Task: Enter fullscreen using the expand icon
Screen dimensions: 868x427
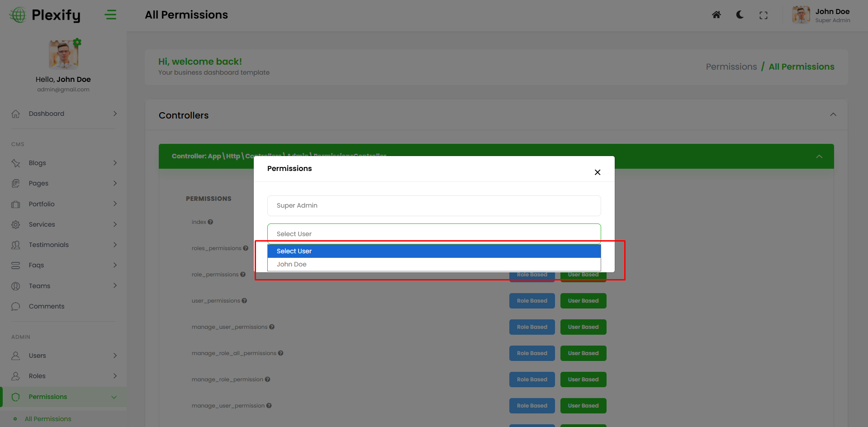Action: point(763,15)
